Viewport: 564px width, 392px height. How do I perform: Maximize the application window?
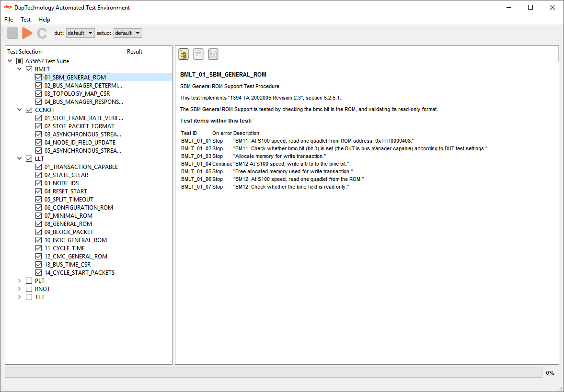pos(530,8)
